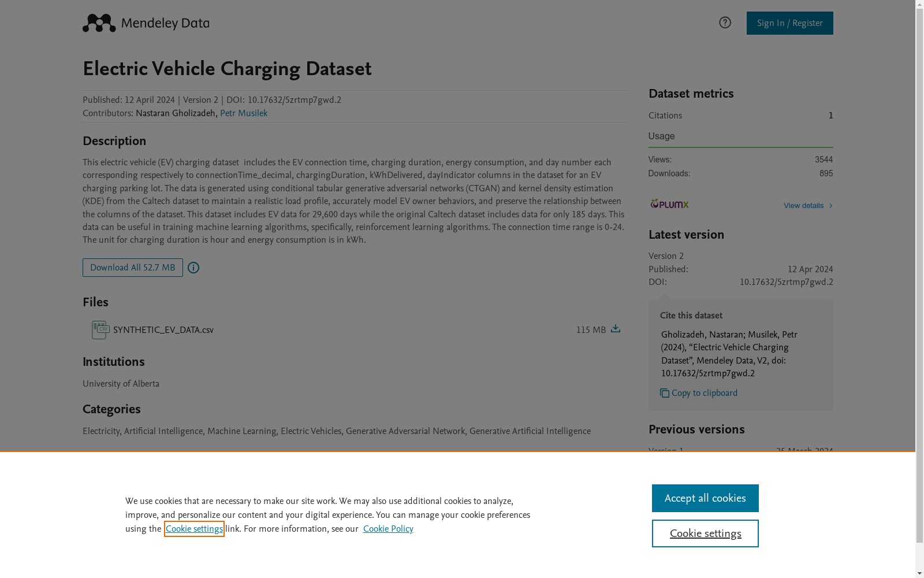Open the Cookie Policy link

[x=388, y=529]
